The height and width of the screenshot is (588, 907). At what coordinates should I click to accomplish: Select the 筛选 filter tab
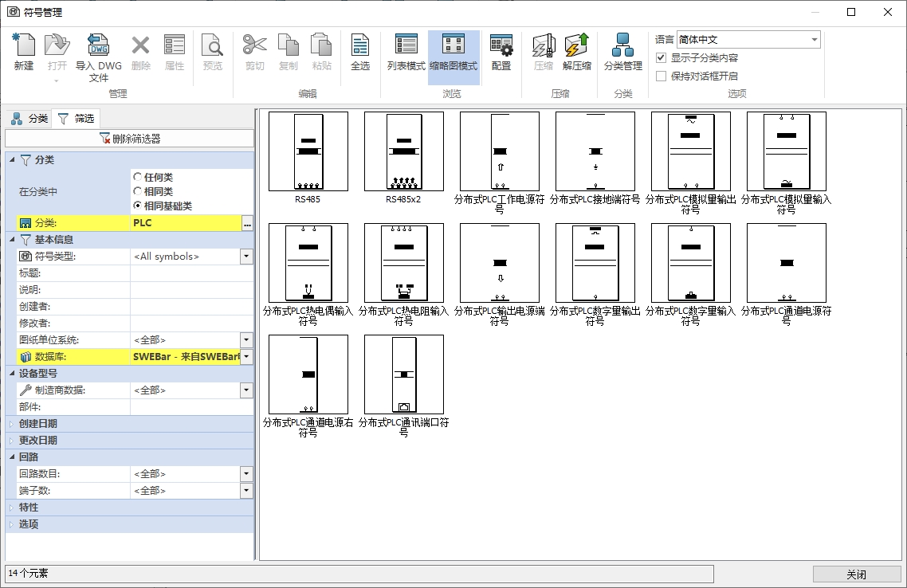[76, 119]
